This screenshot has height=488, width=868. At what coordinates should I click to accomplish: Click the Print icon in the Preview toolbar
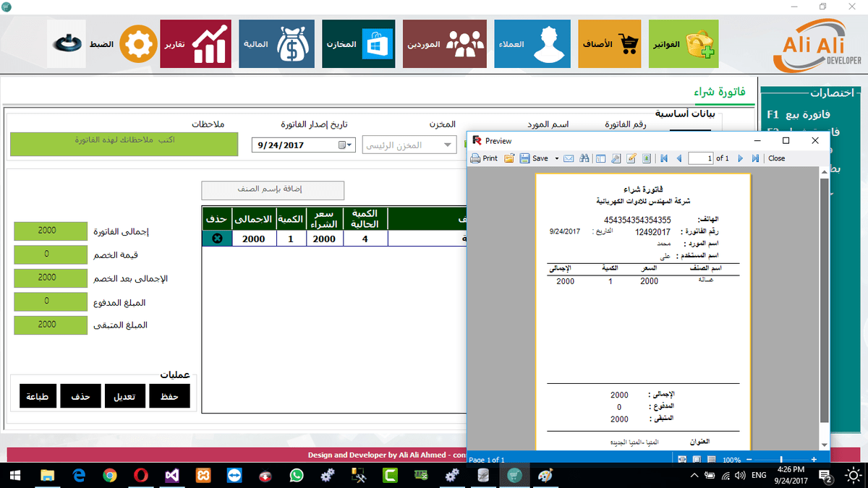click(x=482, y=158)
